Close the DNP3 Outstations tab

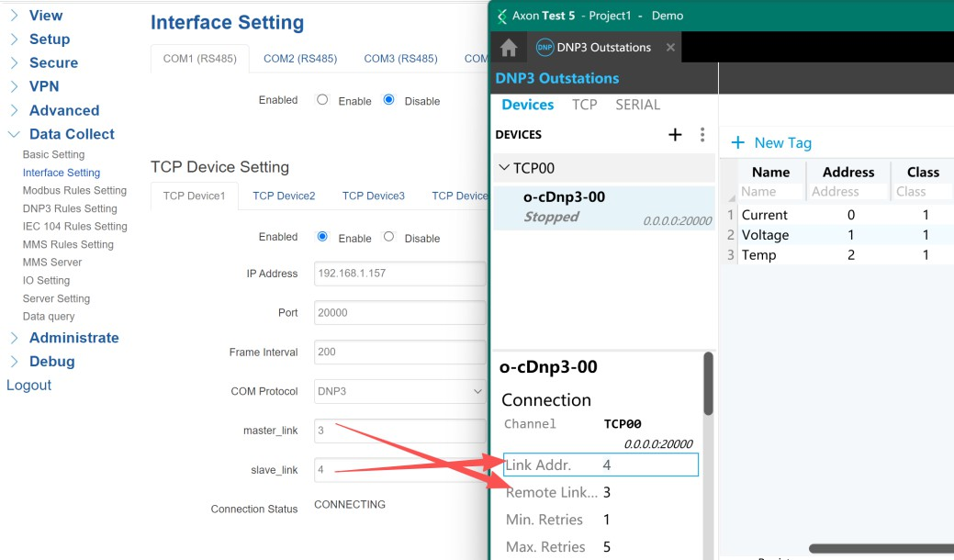[670, 48]
